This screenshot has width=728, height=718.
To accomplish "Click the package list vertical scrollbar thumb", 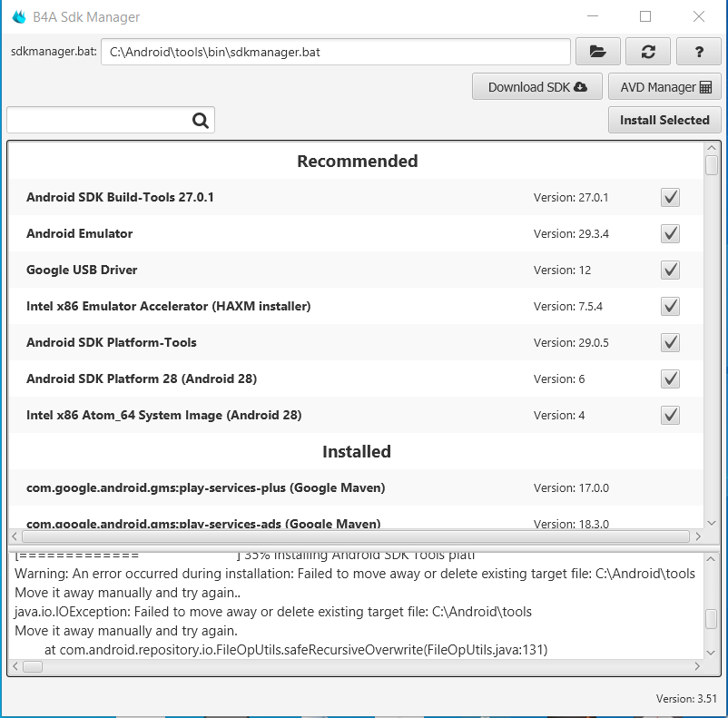I will 712,165.
